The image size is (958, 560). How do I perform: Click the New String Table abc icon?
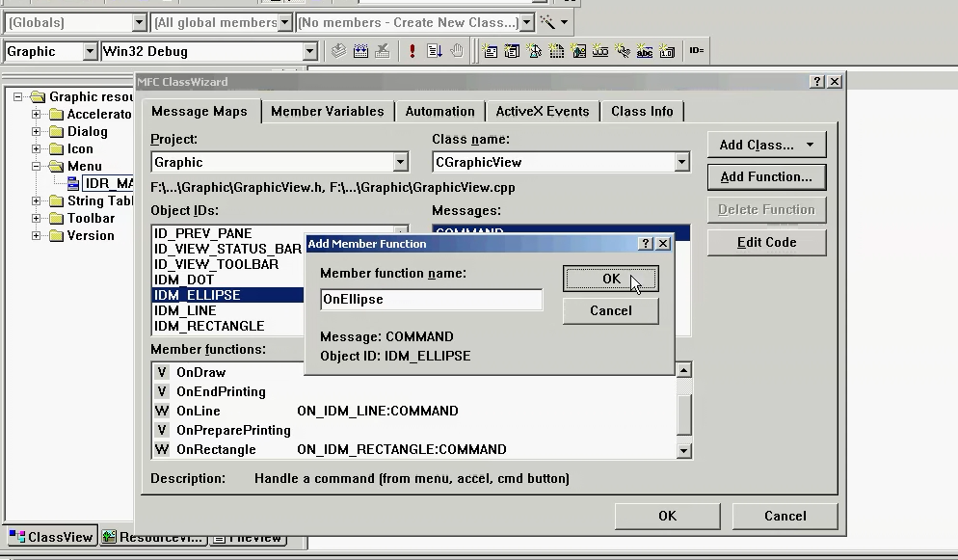click(644, 51)
